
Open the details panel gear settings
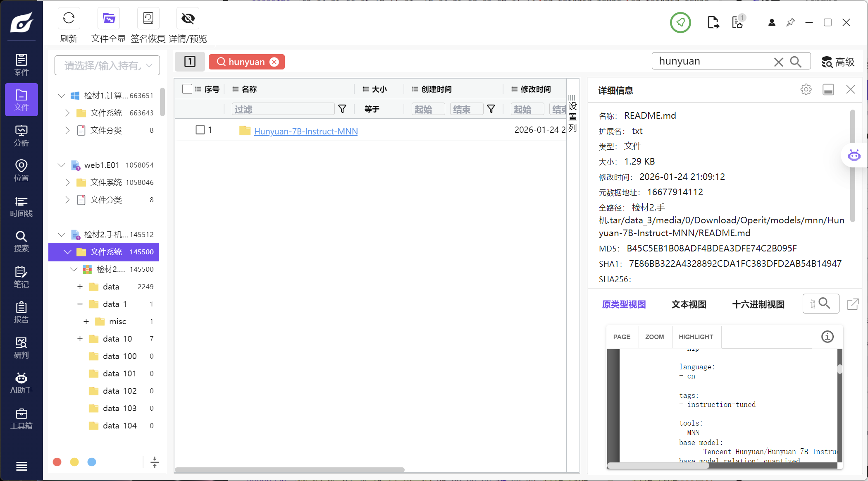pyautogui.click(x=806, y=89)
